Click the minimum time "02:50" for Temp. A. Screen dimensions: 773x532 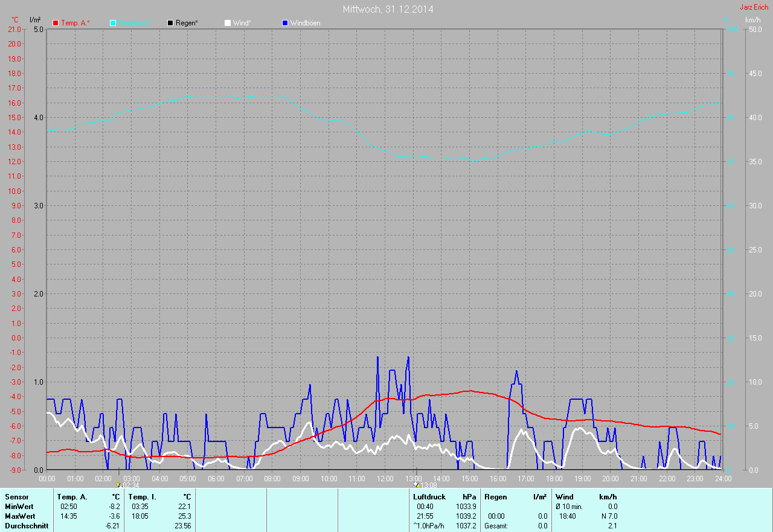[x=69, y=507]
